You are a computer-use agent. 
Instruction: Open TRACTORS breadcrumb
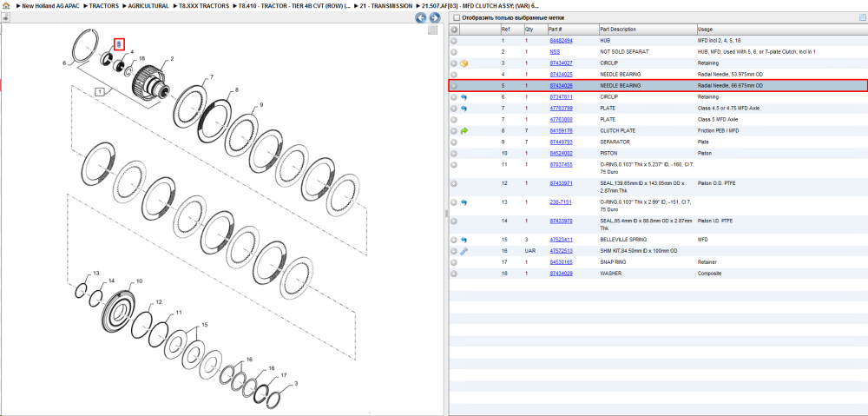click(103, 5)
